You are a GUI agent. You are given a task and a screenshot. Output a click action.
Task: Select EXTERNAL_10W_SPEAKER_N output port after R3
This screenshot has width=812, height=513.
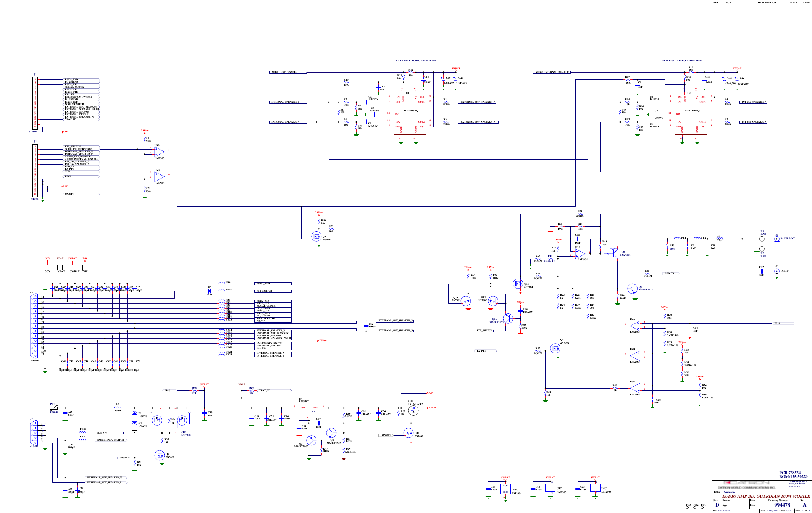477,122
